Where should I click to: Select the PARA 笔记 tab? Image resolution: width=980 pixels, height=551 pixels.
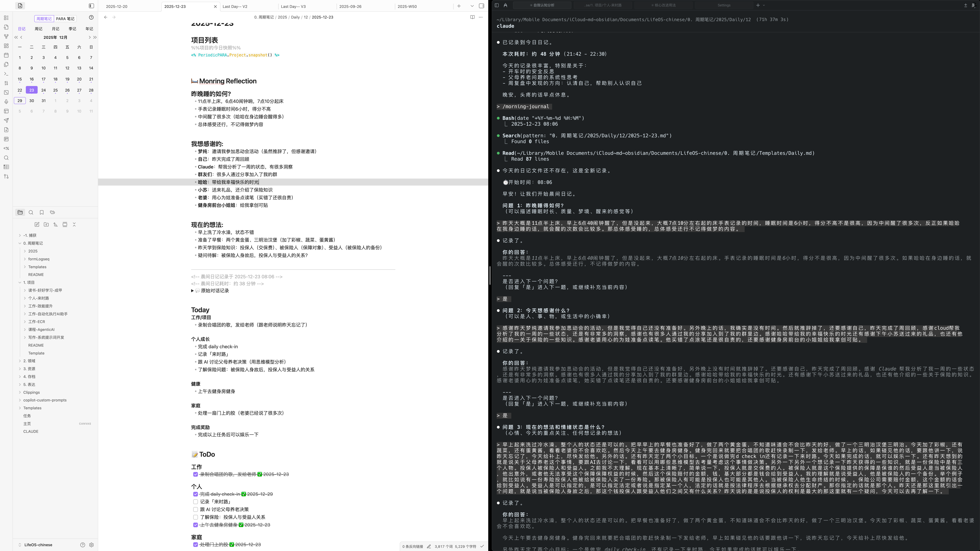coord(65,19)
